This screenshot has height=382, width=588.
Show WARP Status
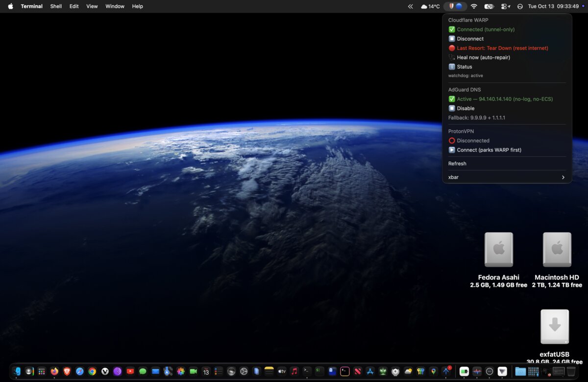[x=507, y=67]
